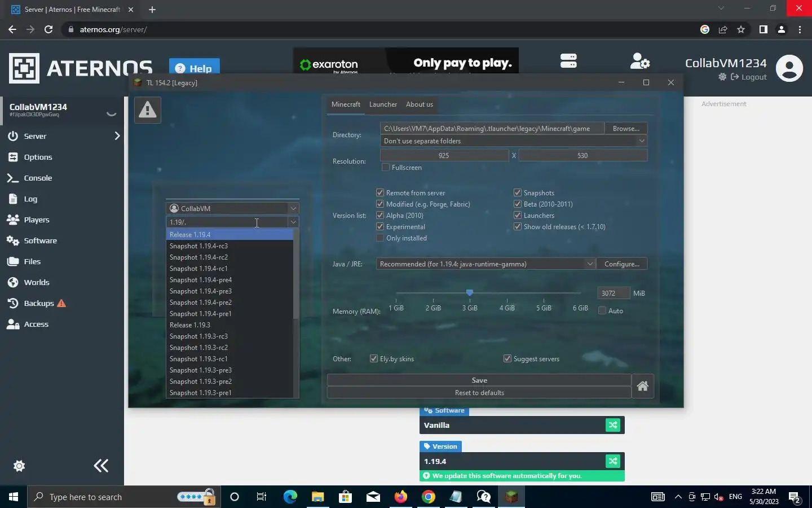812x508 pixels.
Task: Uncheck Beta (2010-2011) checkbox
Action: (518, 204)
